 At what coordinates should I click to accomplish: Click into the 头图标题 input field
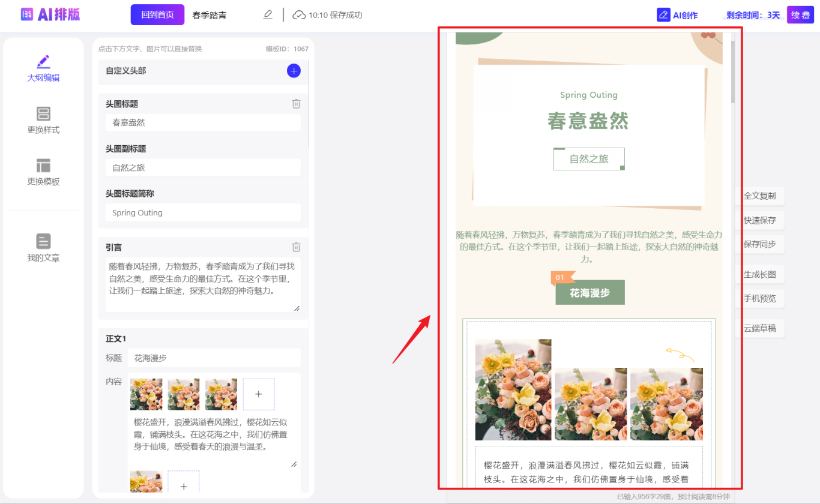(x=203, y=122)
